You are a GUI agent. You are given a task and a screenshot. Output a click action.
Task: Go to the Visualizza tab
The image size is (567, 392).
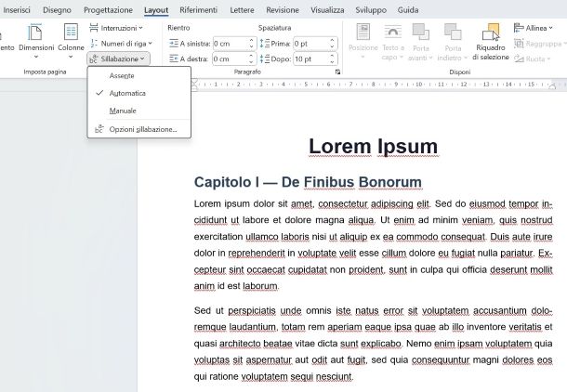(327, 10)
